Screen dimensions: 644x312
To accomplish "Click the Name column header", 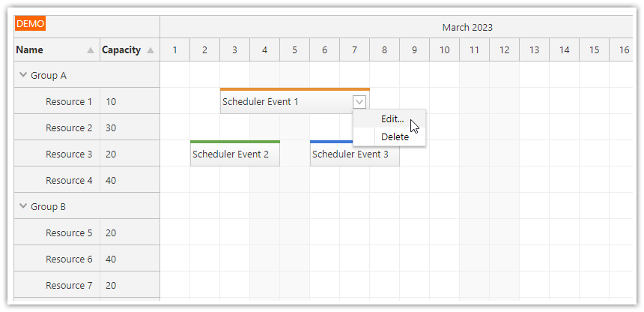I will point(30,50).
